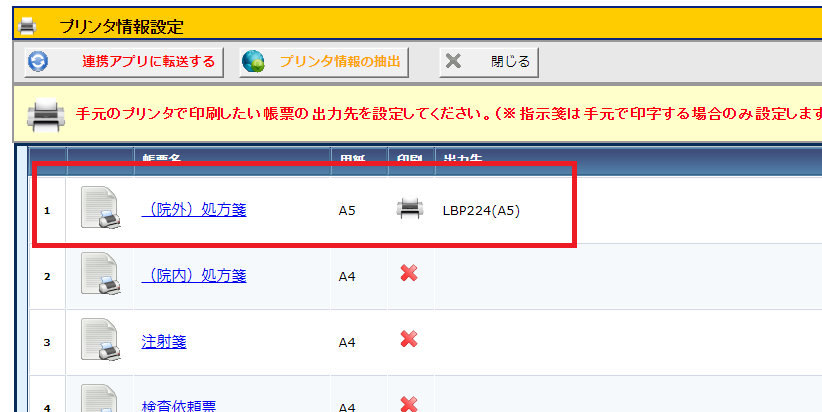822x412 pixels.
Task: Click the X icon on 閉じる button
Action: click(x=453, y=61)
